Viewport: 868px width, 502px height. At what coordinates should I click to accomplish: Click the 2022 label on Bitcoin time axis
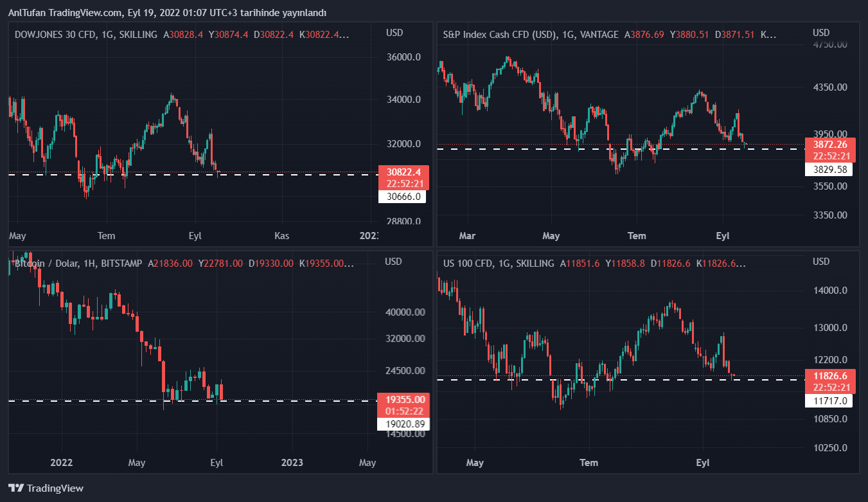click(x=61, y=462)
